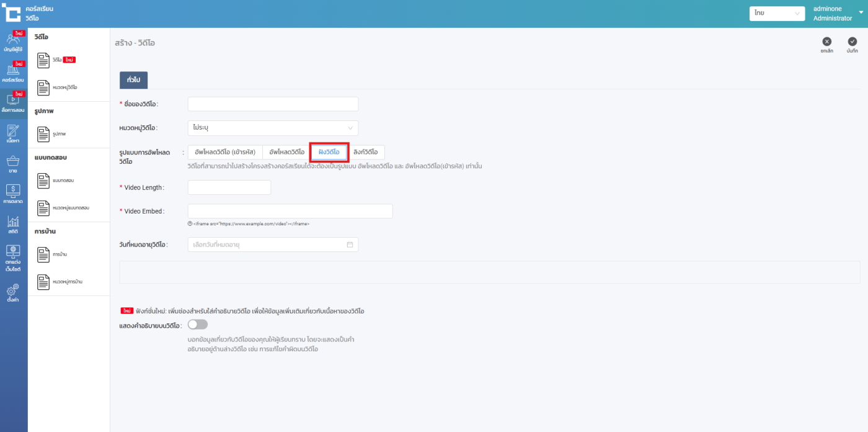
Task: Click the ยกเลิก (cancel) X icon
Action: click(x=826, y=42)
